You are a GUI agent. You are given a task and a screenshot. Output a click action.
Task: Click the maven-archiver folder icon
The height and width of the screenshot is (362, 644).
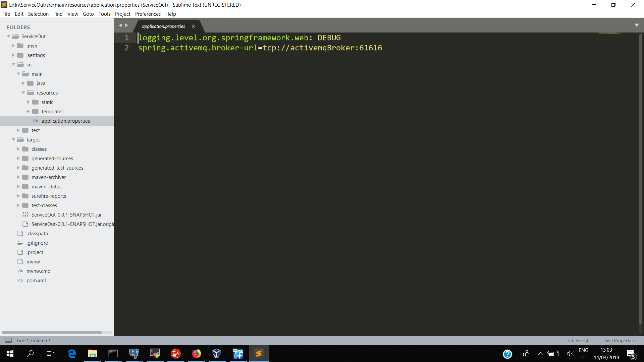(x=25, y=177)
